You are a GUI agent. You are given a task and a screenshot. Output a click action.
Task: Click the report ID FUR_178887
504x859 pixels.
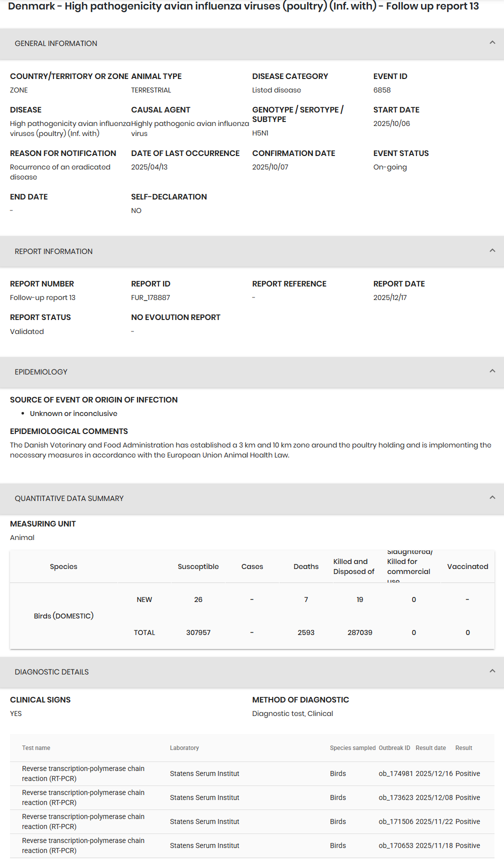point(150,297)
